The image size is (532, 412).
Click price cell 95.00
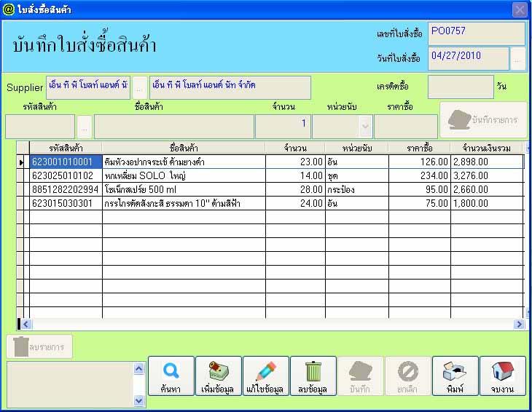point(420,190)
